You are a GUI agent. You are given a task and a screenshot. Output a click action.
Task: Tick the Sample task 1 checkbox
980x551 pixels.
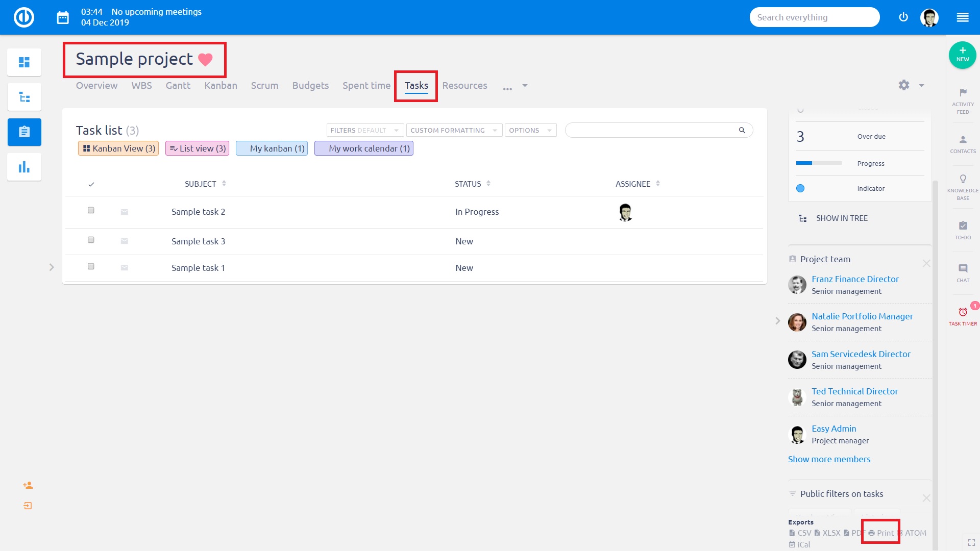point(91,266)
